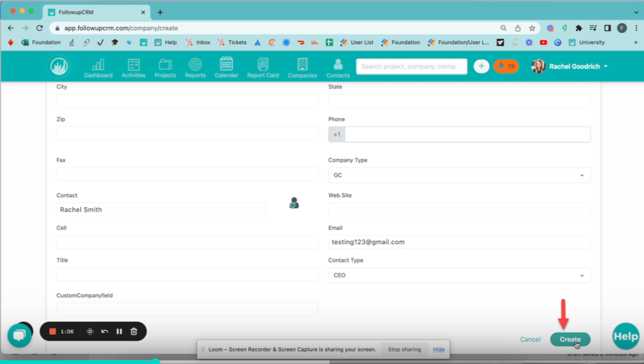Open the Calendar view
Screen dimensions: 644x364
pos(226,68)
